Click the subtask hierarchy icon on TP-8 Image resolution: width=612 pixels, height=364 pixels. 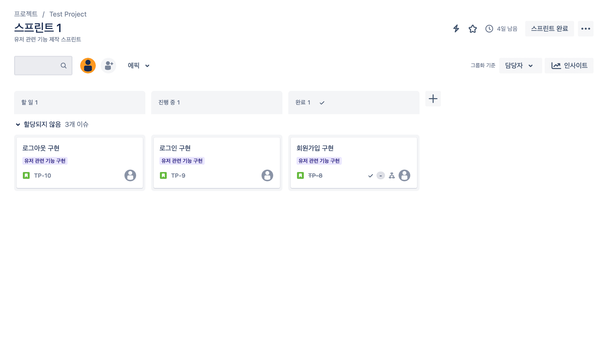pos(392,176)
